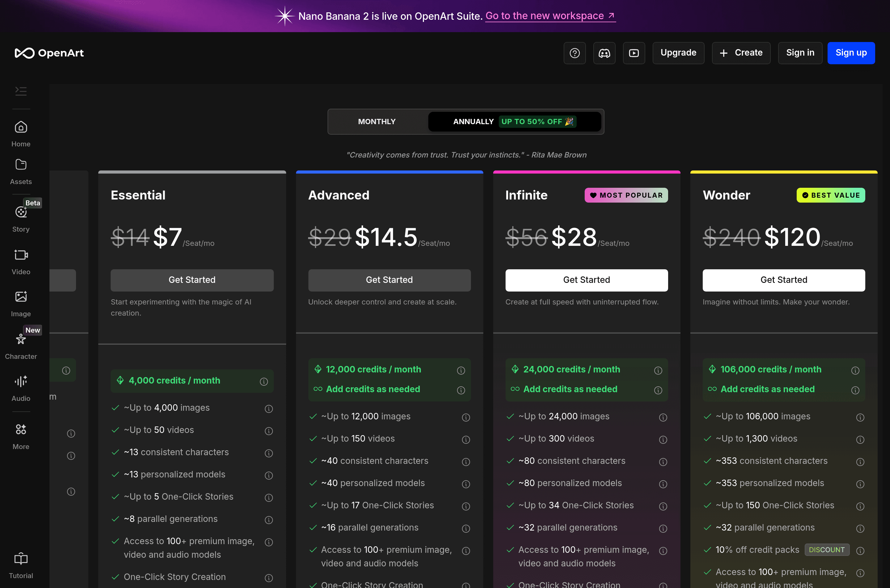Show info for ~353 personalized models
Viewport: 890px width, 588px height.
860,484
